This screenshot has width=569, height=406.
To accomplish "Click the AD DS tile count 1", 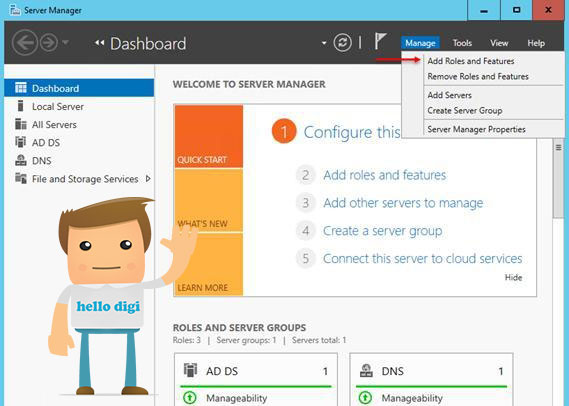I will (325, 371).
